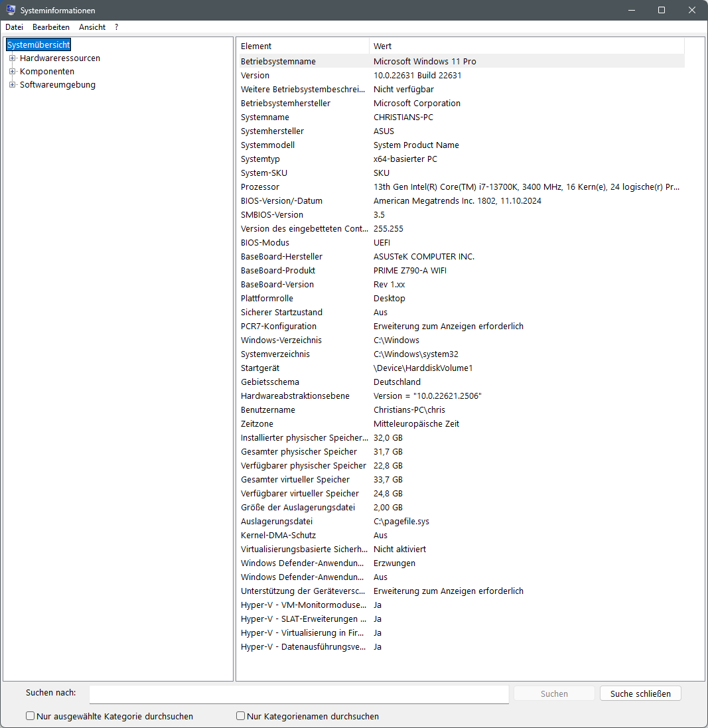Expand the Komponenten tree node
Screen dimensions: 708x728
(x=12, y=71)
